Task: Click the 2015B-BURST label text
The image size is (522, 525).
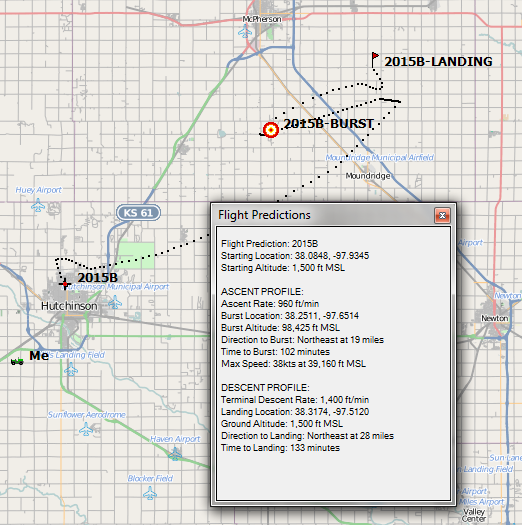Action: click(328, 124)
